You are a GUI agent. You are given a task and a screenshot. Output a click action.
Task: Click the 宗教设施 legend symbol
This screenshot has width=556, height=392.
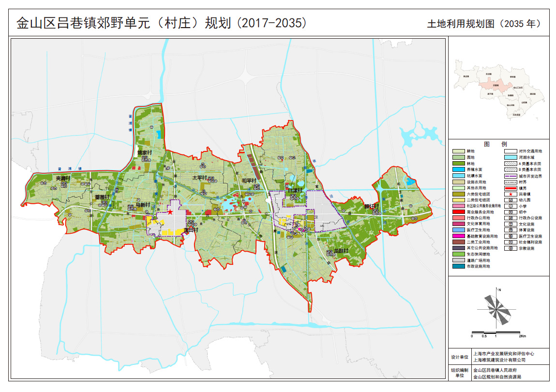click(x=511, y=248)
